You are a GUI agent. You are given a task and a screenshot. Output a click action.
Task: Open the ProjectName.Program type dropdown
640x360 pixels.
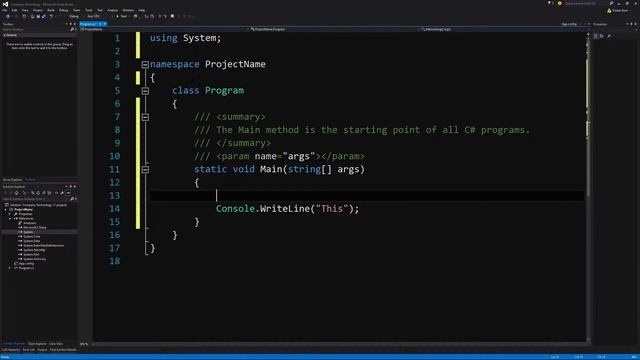[335, 29]
